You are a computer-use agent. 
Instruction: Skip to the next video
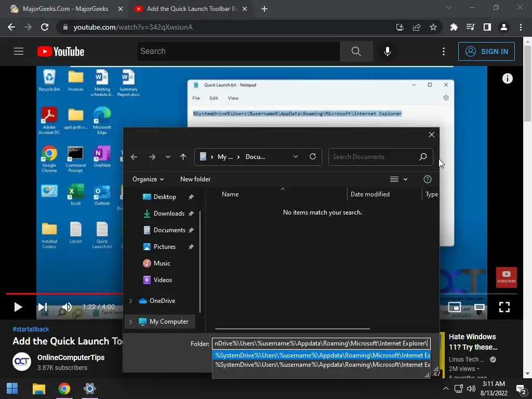coord(43,307)
